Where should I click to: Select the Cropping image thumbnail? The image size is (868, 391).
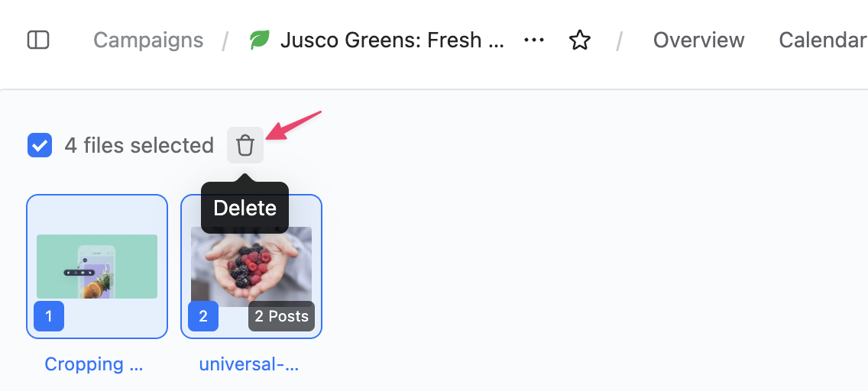(97, 266)
